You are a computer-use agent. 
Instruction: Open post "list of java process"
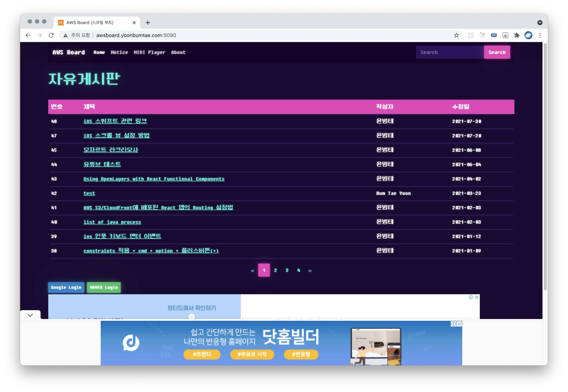(112, 222)
